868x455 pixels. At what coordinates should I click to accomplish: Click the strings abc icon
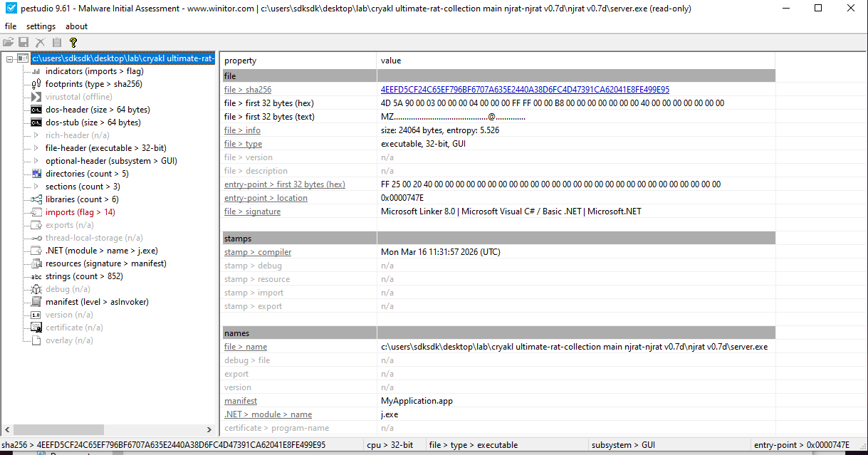36,276
